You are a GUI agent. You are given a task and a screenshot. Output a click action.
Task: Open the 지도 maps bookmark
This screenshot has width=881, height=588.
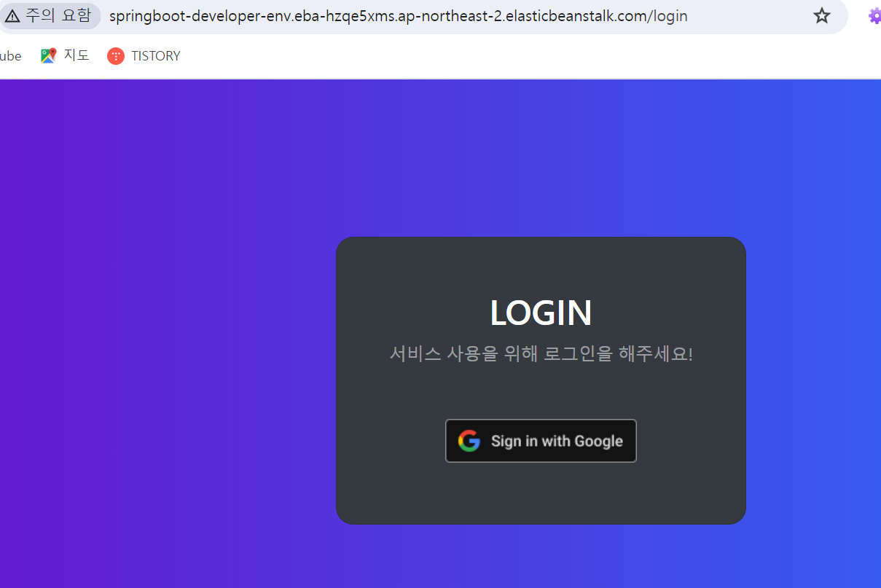(65, 55)
